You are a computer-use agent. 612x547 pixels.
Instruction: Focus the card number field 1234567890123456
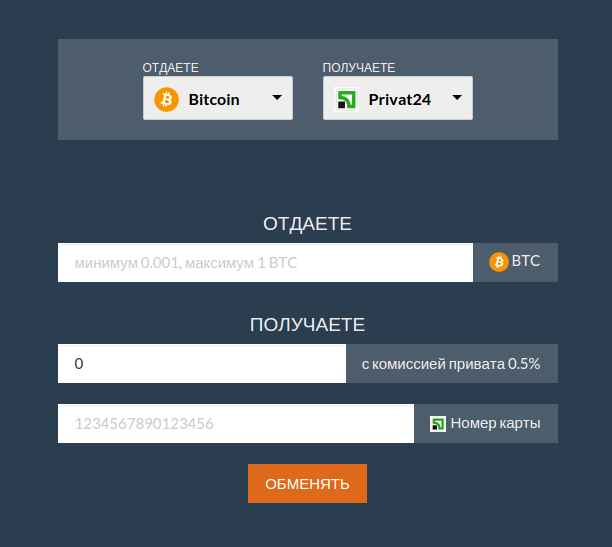[x=236, y=423]
